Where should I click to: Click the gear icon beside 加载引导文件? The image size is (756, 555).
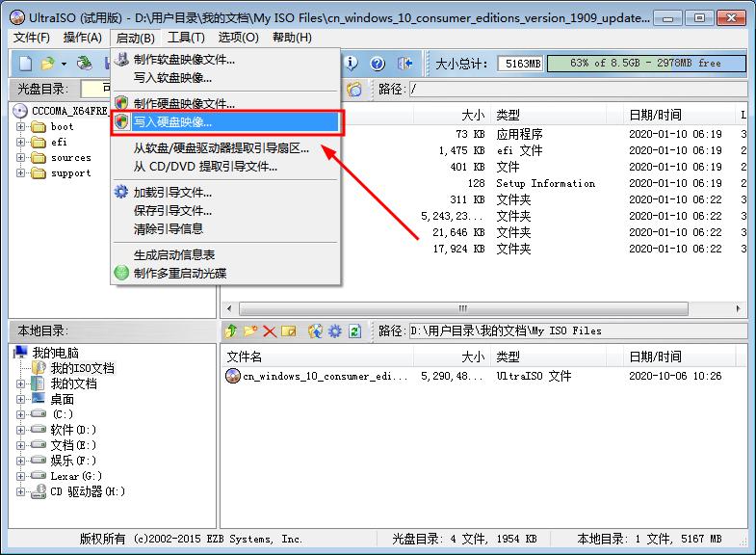[x=121, y=192]
